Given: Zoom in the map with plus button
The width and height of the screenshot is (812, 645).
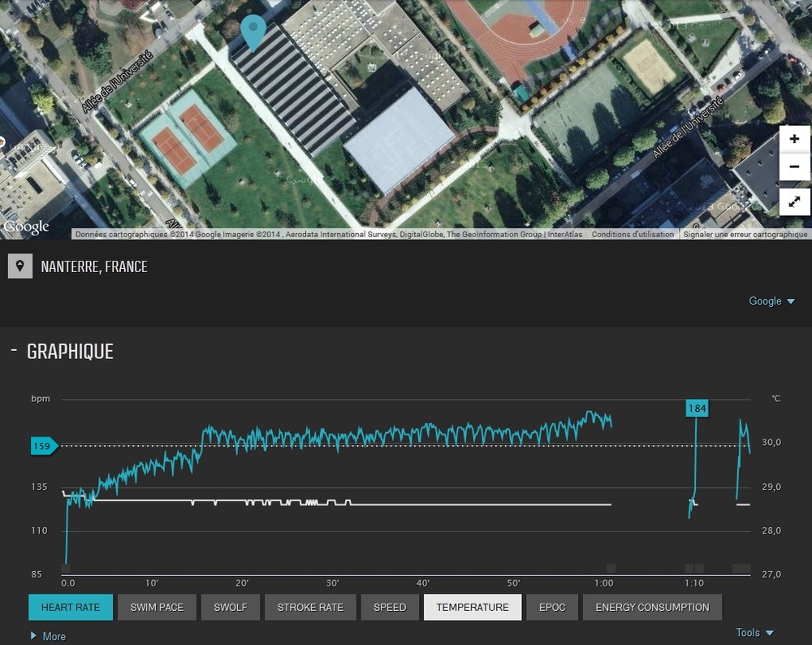Looking at the screenshot, I should tap(794, 139).
